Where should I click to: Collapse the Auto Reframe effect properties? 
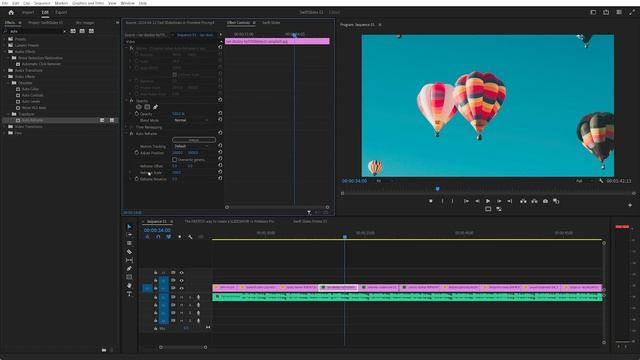(127, 133)
